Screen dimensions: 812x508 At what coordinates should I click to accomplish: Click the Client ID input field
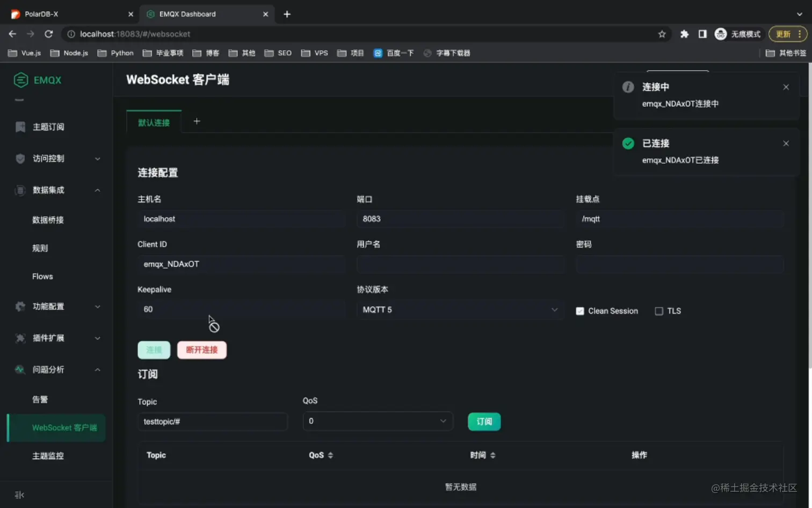tap(241, 264)
